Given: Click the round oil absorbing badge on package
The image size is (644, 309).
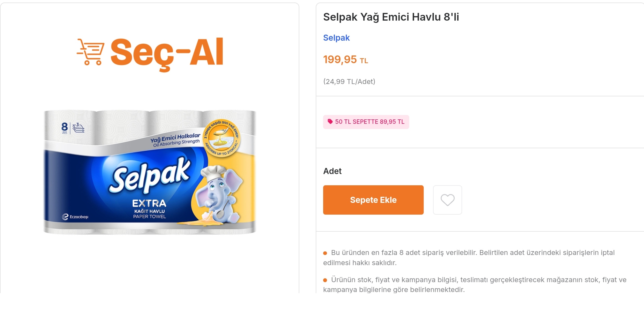Looking at the screenshot, I should [222, 138].
